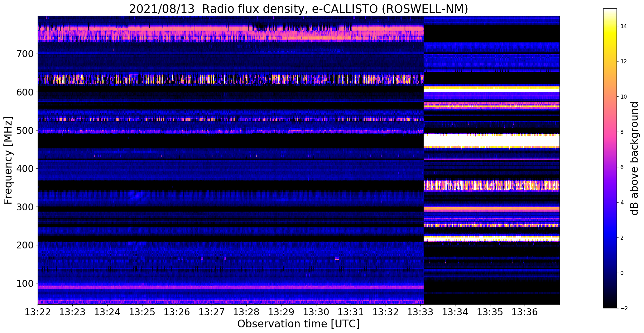Click the 300 MHz frequency tick label
644x333 pixels.
click(25, 207)
